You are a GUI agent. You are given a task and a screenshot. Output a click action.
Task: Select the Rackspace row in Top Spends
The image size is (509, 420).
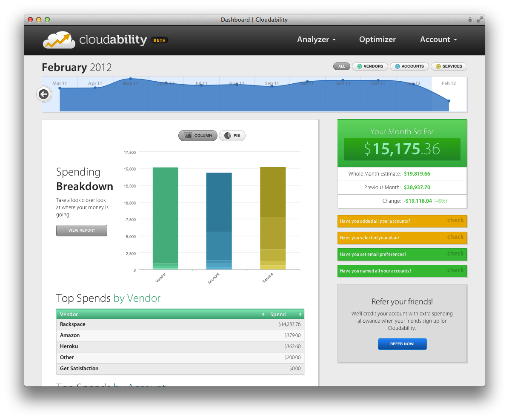pyautogui.click(x=179, y=324)
